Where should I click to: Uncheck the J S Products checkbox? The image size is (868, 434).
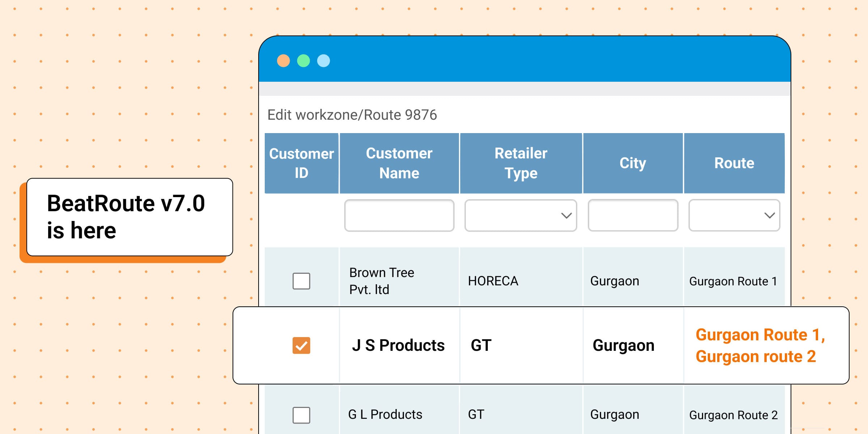pyautogui.click(x=301, y=345)
